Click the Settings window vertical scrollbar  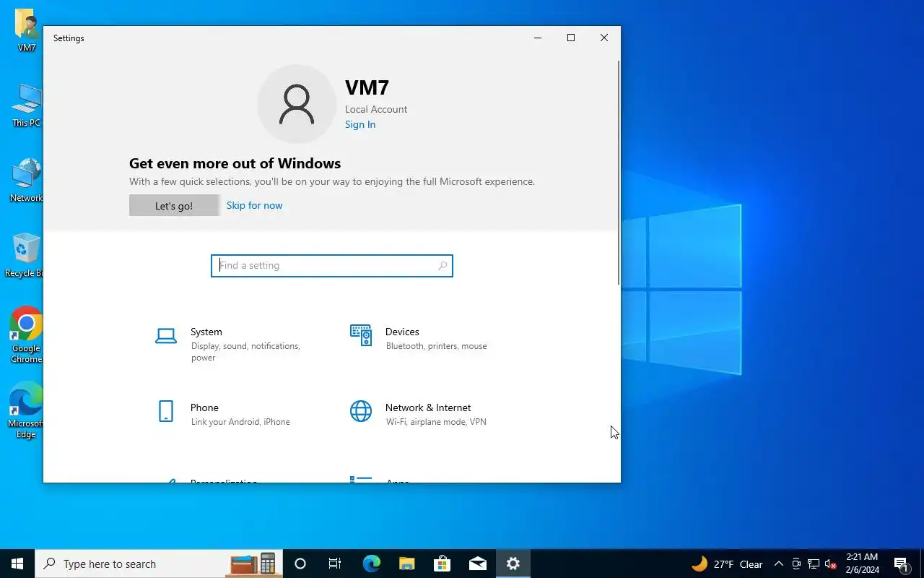click(x=619, y=173)
